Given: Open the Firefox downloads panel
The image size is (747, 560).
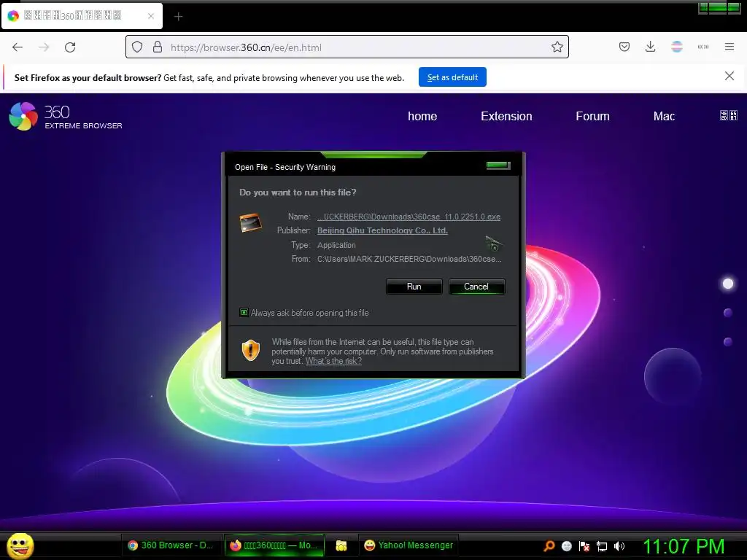Looking at the screenshot, I should click(650, 47).
